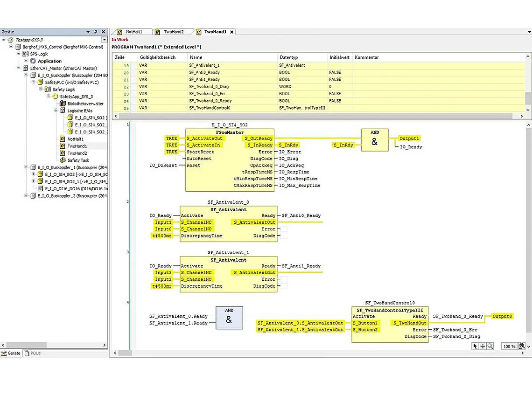Sort by the Name column header
532x409 pixels.
(232, 57)
